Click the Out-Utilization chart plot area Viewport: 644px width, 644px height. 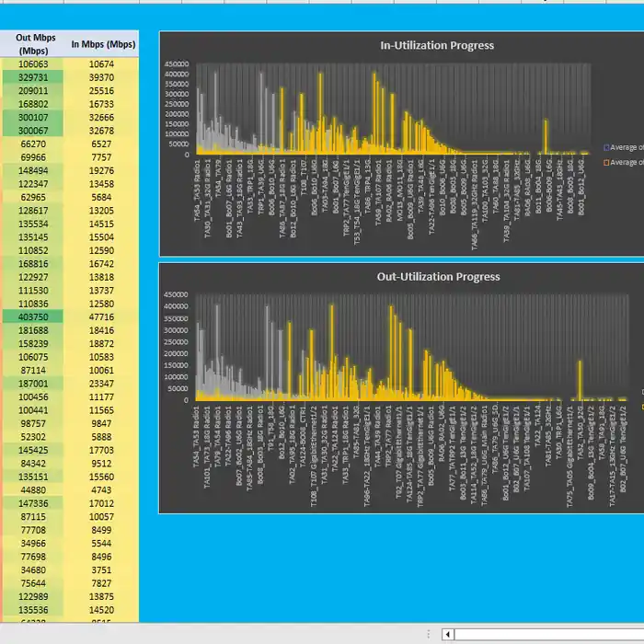412,347
